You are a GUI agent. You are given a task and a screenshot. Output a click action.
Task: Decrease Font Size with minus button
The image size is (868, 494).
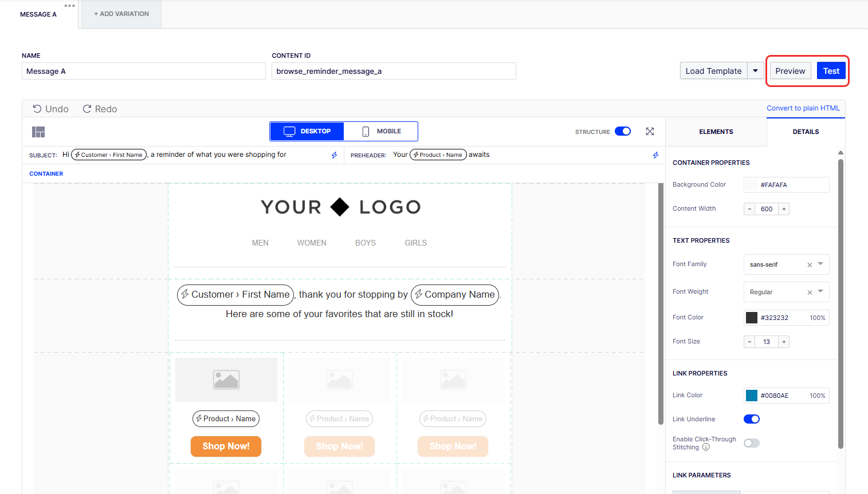(749, 342)
